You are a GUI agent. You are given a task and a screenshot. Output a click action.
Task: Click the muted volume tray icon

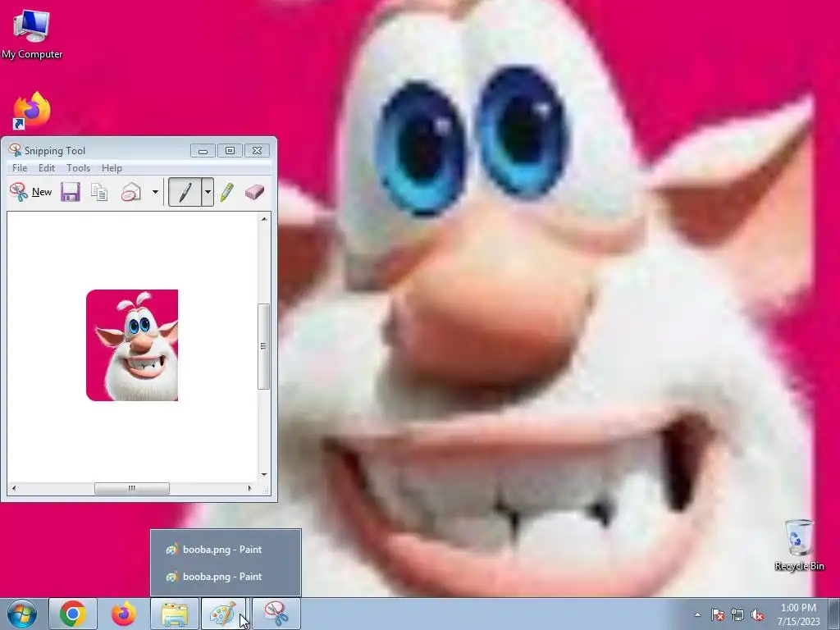[x=757, y=614]
